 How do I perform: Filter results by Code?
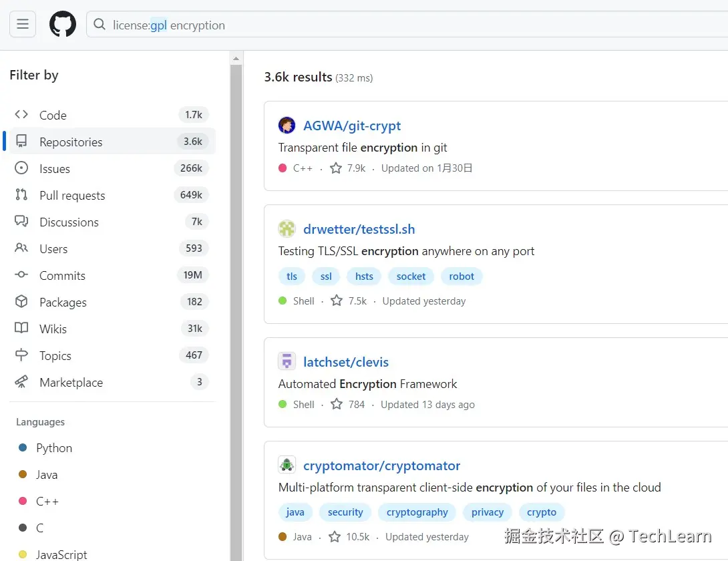click(112, 115)
